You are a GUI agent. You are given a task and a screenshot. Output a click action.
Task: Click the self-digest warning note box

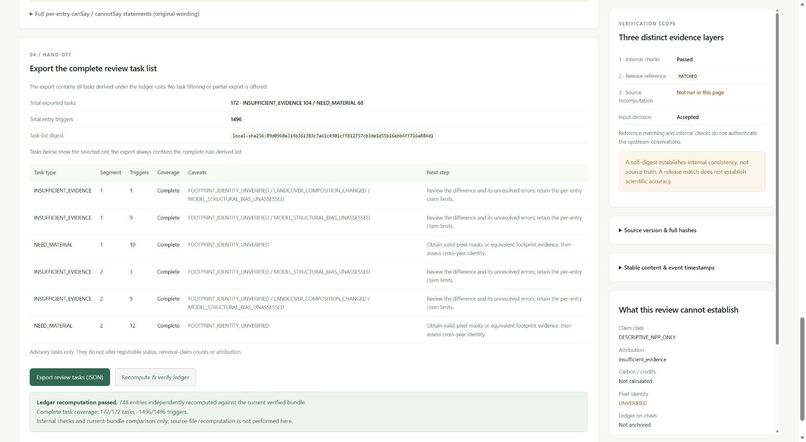click(x=692, y=172)
